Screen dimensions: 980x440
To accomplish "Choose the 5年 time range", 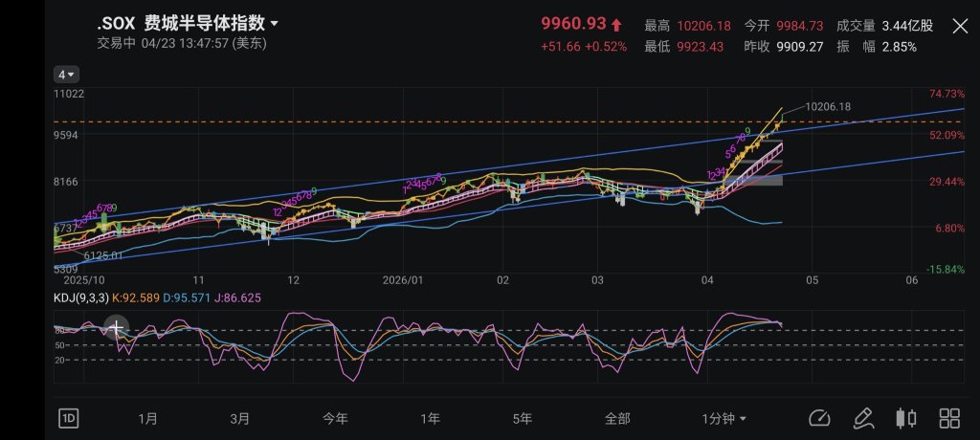I will click(x=522, y=419).
